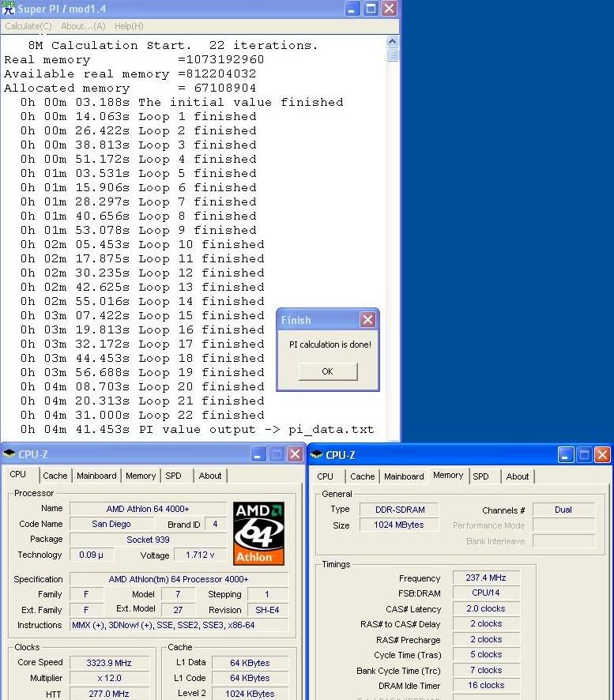This screenshot has height=700, width=614.
Task: Click the right CPU-Z window title icon
Action: 316,455
